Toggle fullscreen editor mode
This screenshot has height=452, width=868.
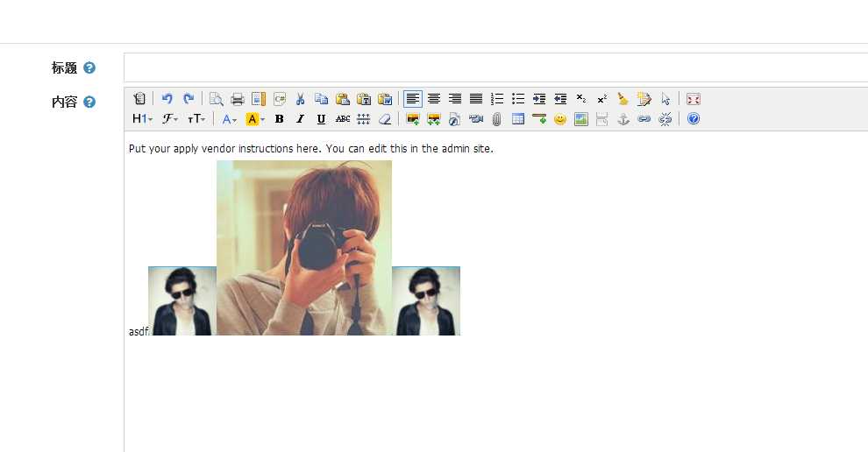694,99
